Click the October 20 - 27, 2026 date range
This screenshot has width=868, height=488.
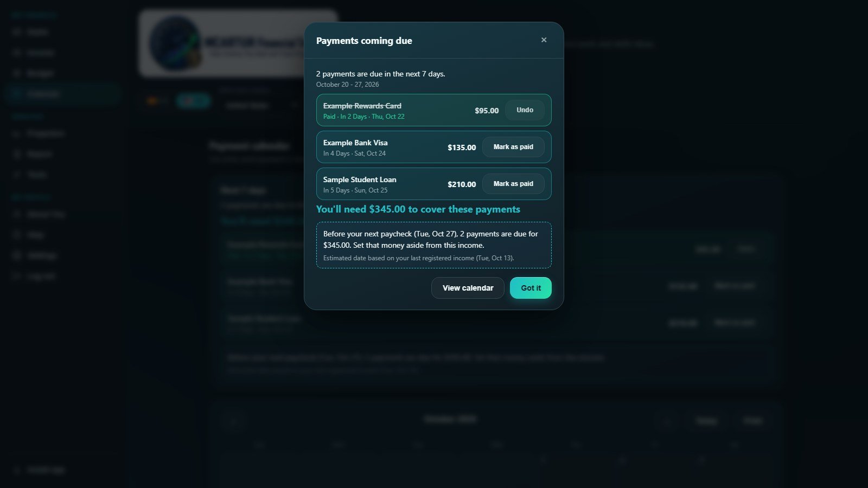348,85
